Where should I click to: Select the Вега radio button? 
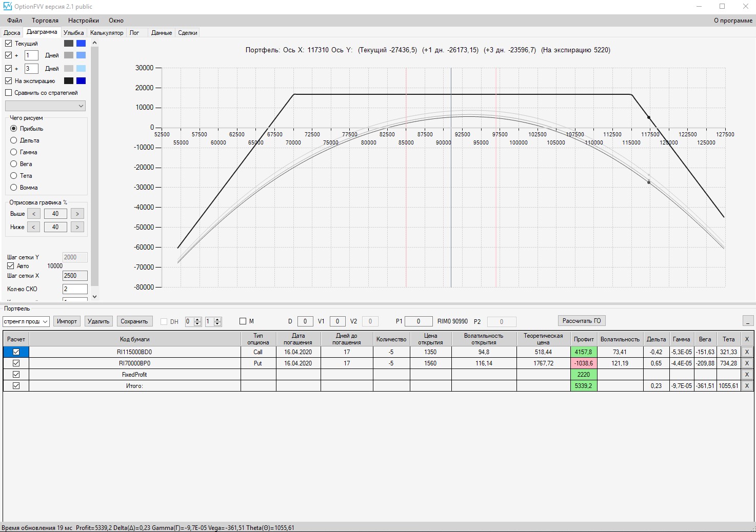click(x=14, y=164)
